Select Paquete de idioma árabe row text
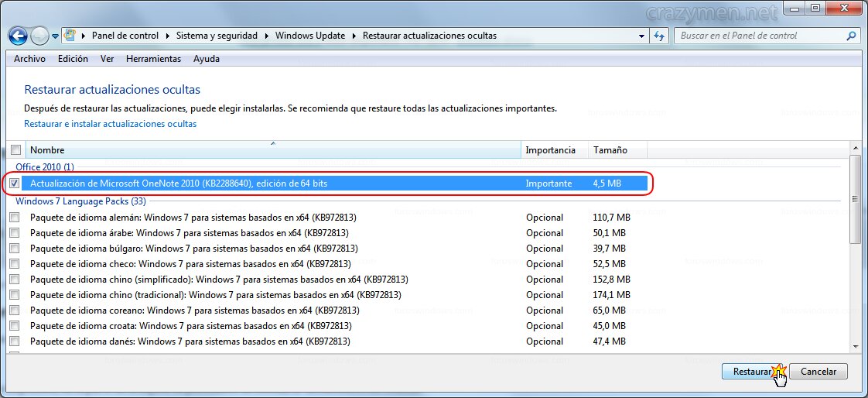This screenshot has height=398, width=868. click(190, 233)
